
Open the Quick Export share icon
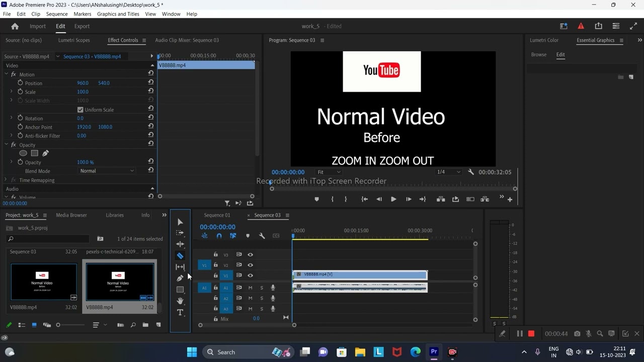[x=598, y=26]
